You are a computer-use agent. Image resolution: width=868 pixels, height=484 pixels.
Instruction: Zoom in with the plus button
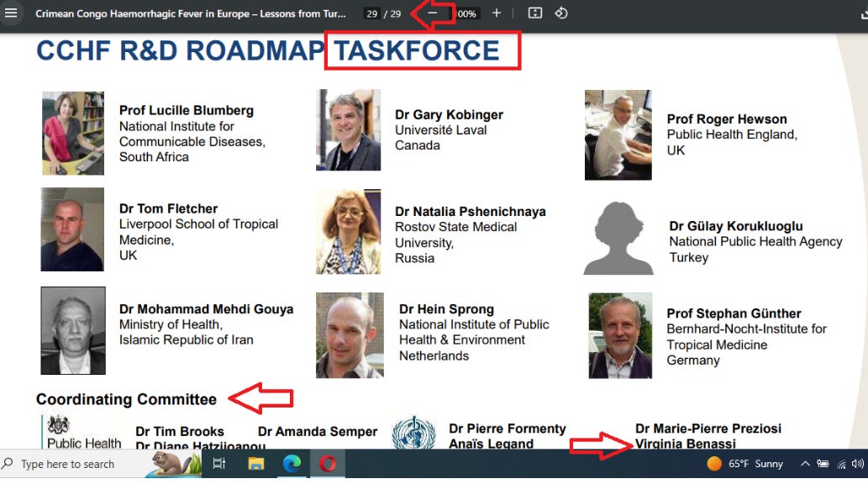pyautogui.click(x=497, y=13)
